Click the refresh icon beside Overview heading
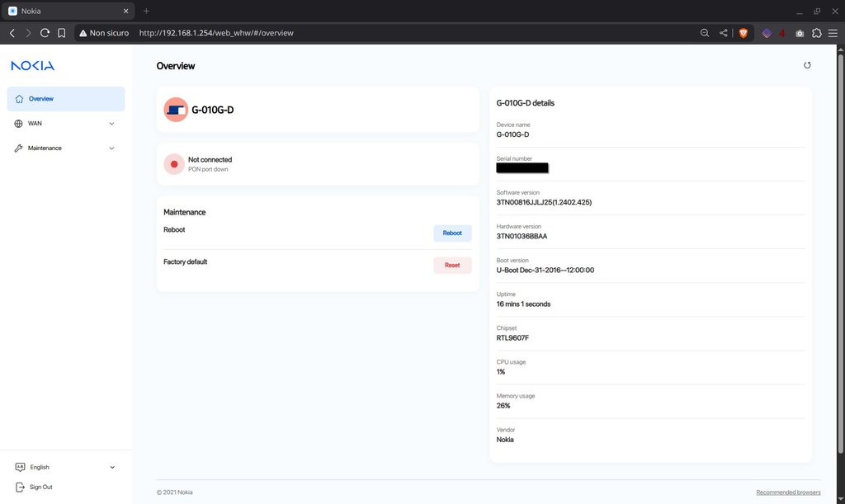The height and width of the screenshot is (504, 845). (x=807, y=65)
